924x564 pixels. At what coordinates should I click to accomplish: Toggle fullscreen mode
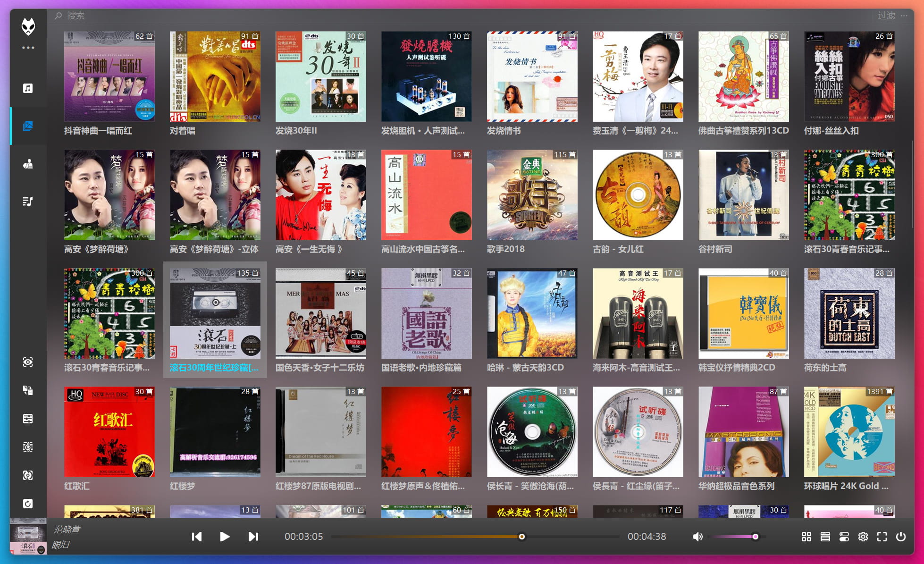coord(882,537)
